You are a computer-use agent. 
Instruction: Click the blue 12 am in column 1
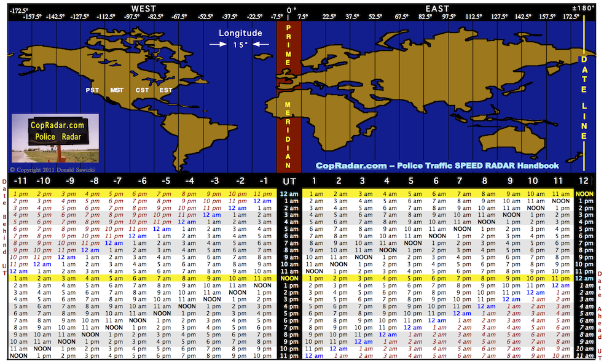315,355
